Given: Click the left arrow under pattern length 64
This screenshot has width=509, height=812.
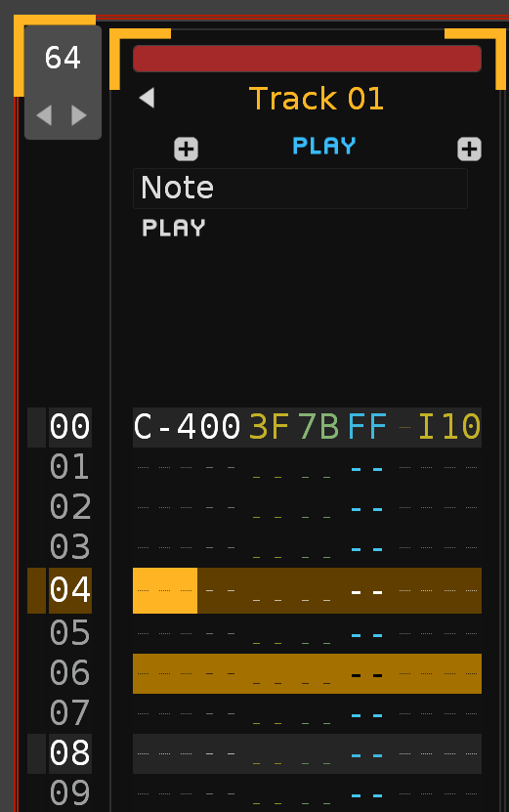Looking at the screenshot, I should [44, 115].
